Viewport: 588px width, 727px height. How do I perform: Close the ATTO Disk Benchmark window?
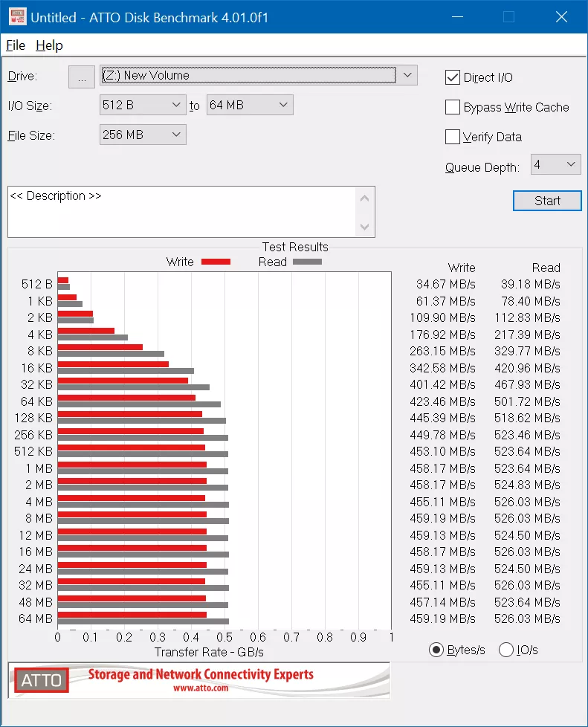click(561, 16)
